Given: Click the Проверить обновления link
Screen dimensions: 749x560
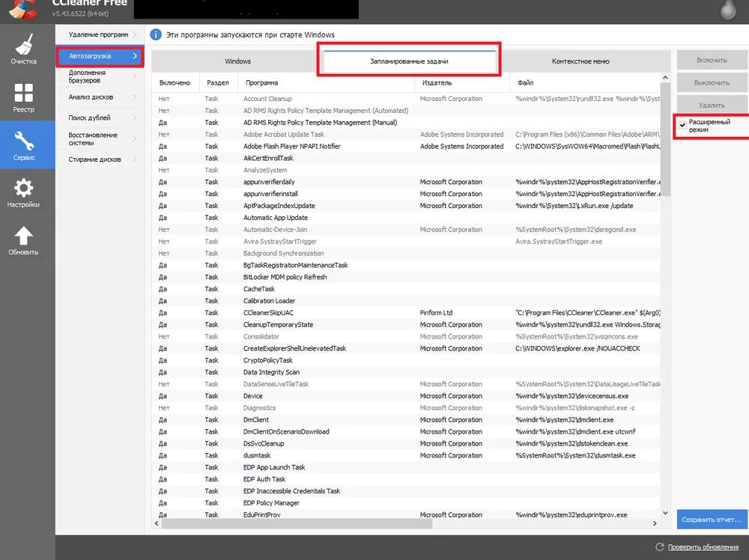Looking at the screenshot, I should (x=703, y=547).
